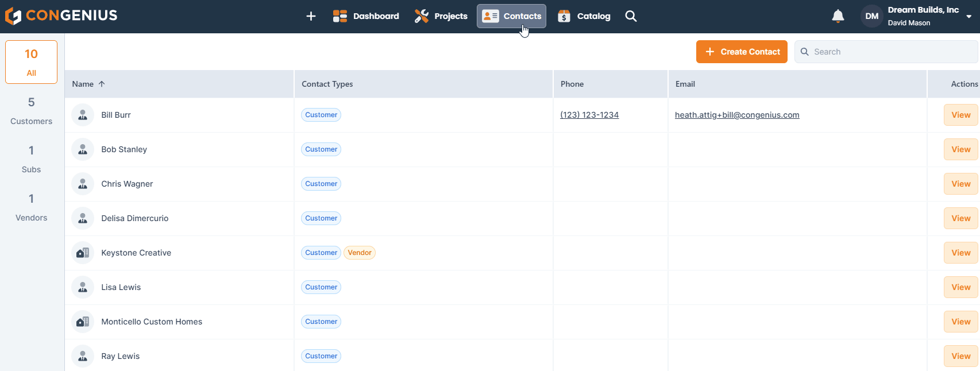Image resolution: width=980 pixels, height=371 pixels.
Task: Open Bill Burr's email address link
Action: coord(737,115)
